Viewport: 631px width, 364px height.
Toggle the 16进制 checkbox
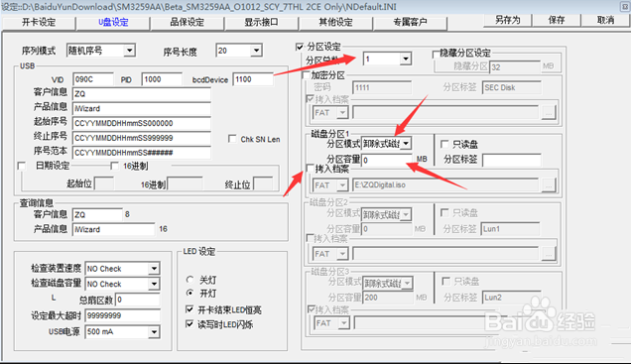[114, 166]
